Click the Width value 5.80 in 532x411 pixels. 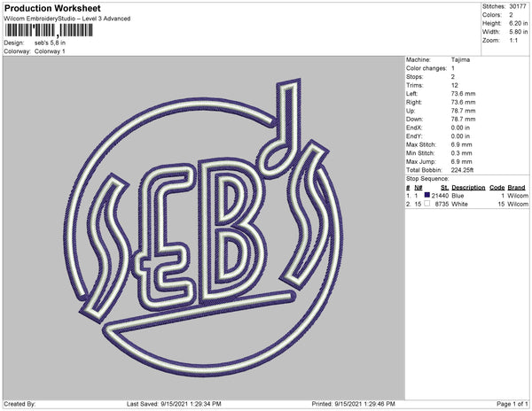tap(518, 32)
